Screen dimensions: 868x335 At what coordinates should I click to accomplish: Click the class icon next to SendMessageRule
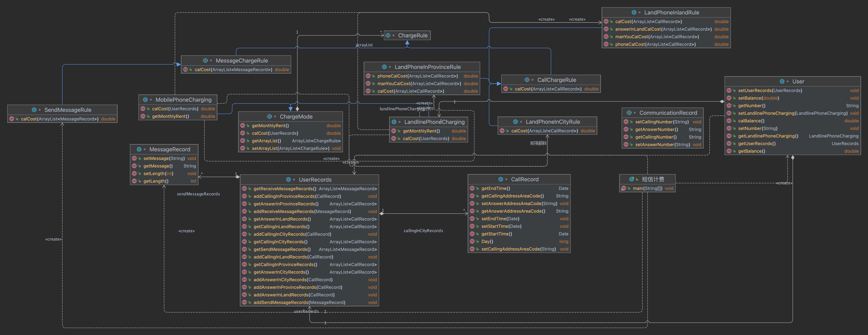coord(34,110)
